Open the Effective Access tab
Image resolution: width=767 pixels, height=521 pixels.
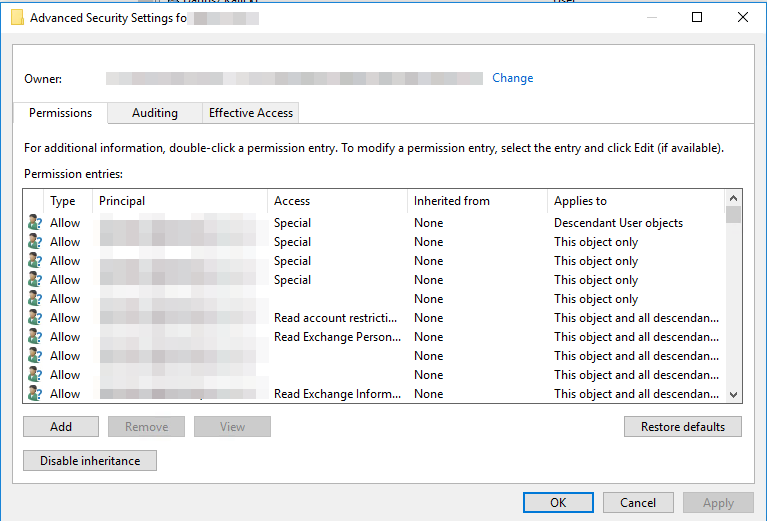coord(251,113)
